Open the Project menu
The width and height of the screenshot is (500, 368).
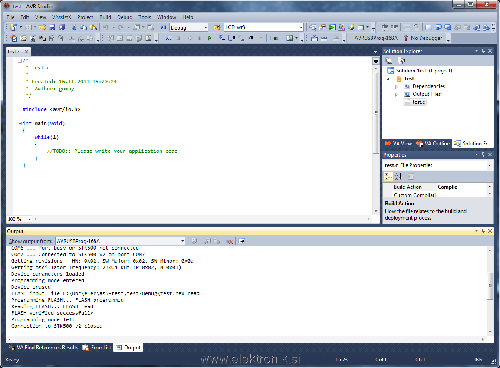pyautogui.click(x=85, y=17)
